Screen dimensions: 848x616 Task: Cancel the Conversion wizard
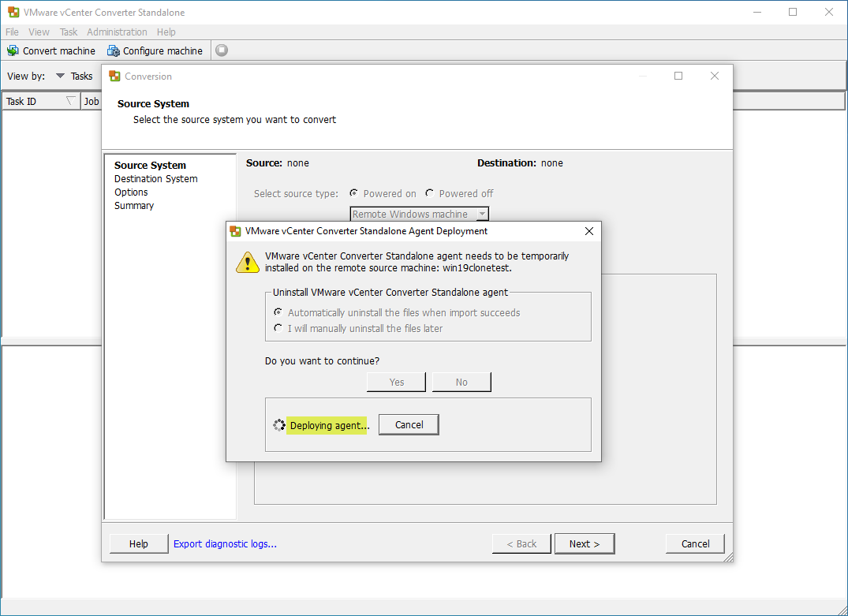695,543
